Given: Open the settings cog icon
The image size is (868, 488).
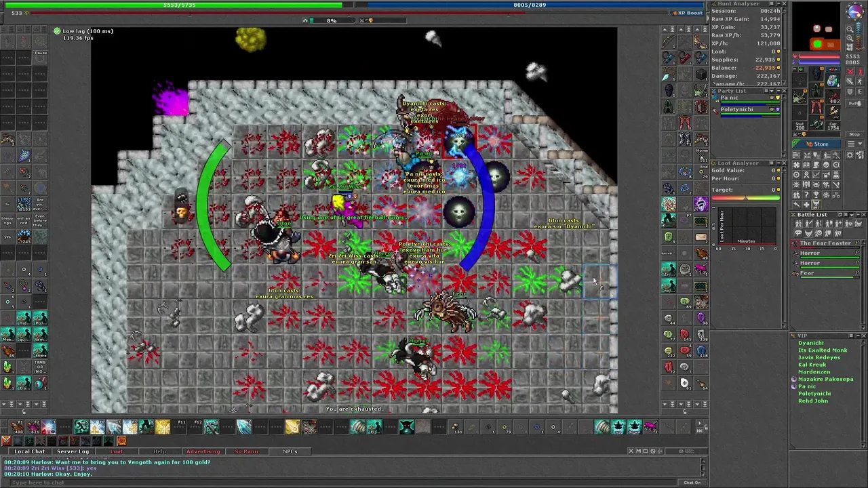Looking at the screenshot, I should (x=850, y=155).
